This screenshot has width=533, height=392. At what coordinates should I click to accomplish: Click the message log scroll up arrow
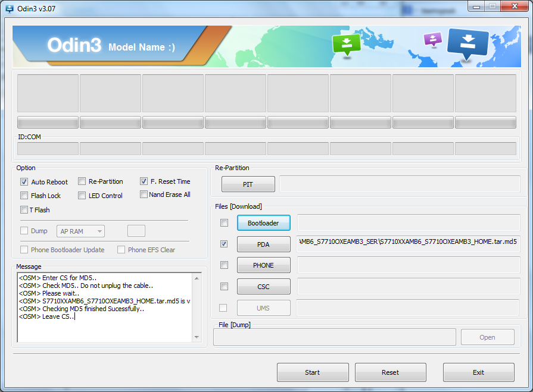197,278
